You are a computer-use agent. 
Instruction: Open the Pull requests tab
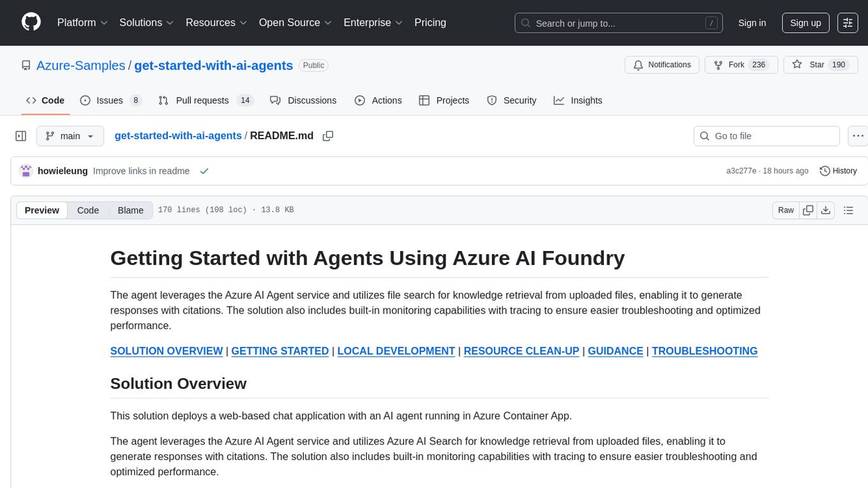[x=206, y=100]
